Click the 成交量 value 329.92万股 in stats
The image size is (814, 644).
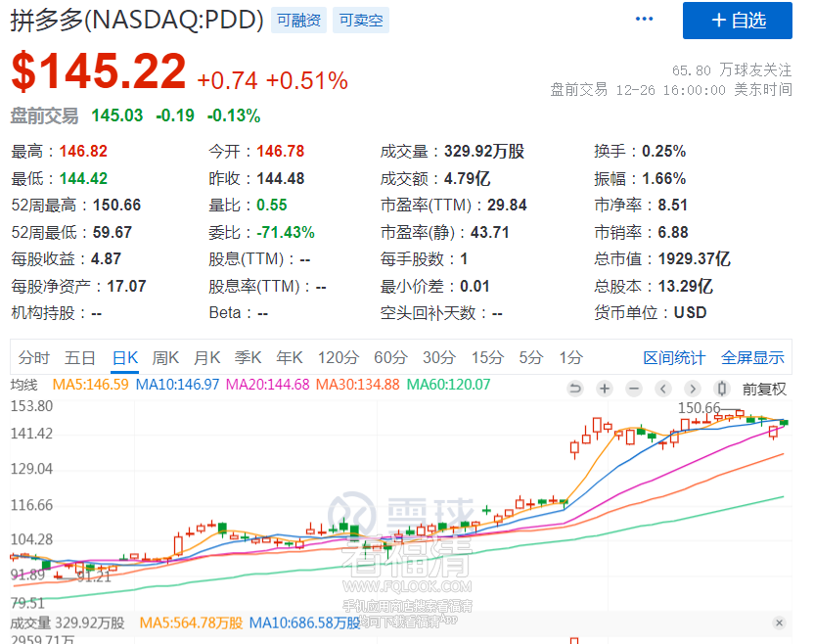[x=484, y=152]
